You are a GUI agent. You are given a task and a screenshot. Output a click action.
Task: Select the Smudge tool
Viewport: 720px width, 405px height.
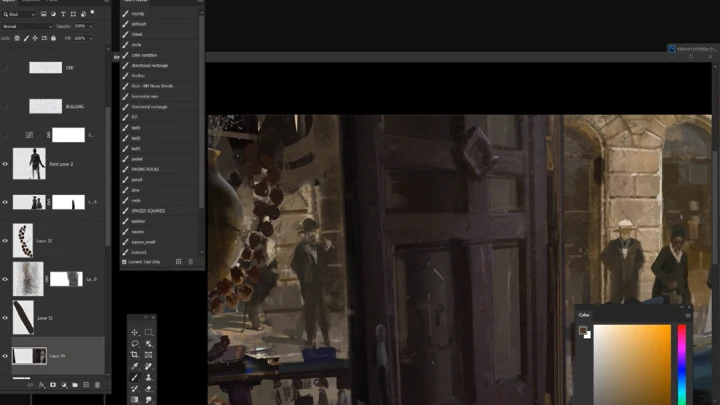(148, 400)
